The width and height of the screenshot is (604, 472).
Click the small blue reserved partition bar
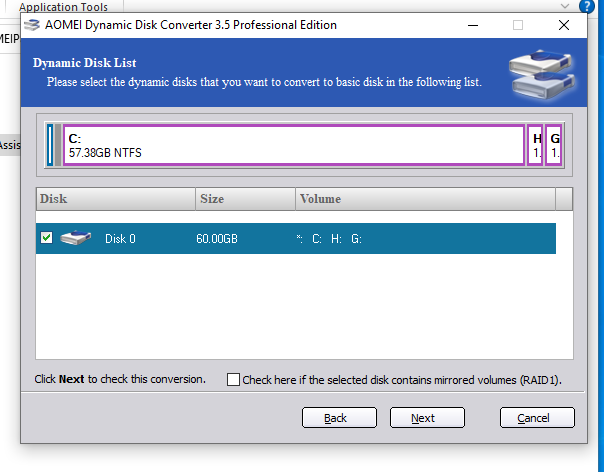50,145
